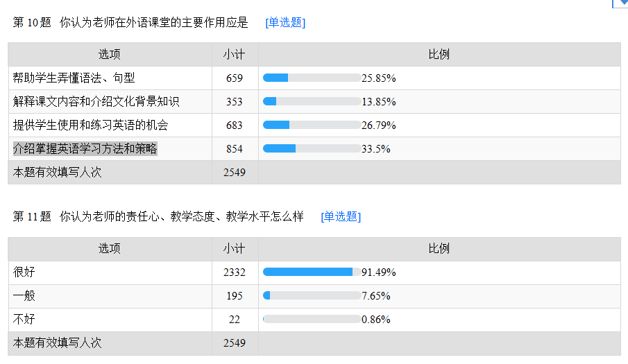The image size is (628, 364).
Task: Click the 33.5% progress bar
Action: [x=312, y=149]
